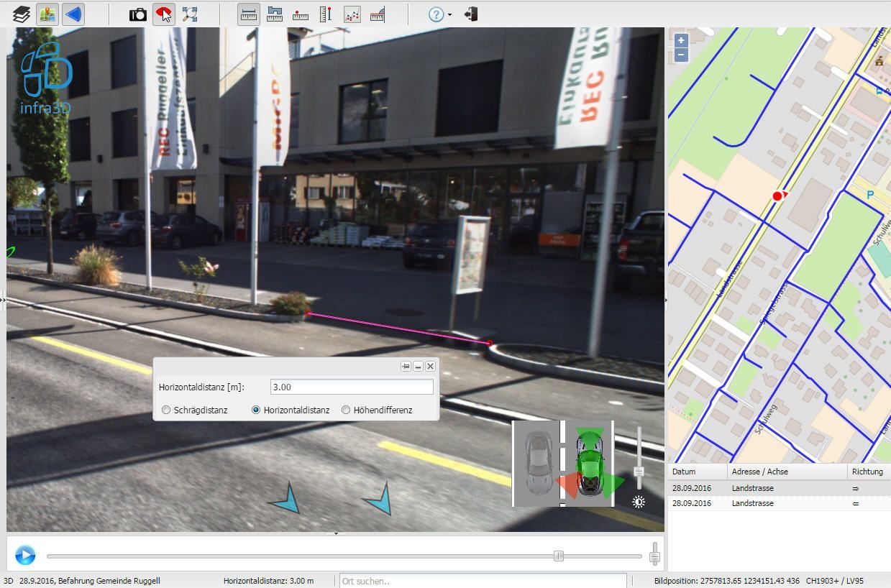Click the brightness slider handle

(639, 472)
